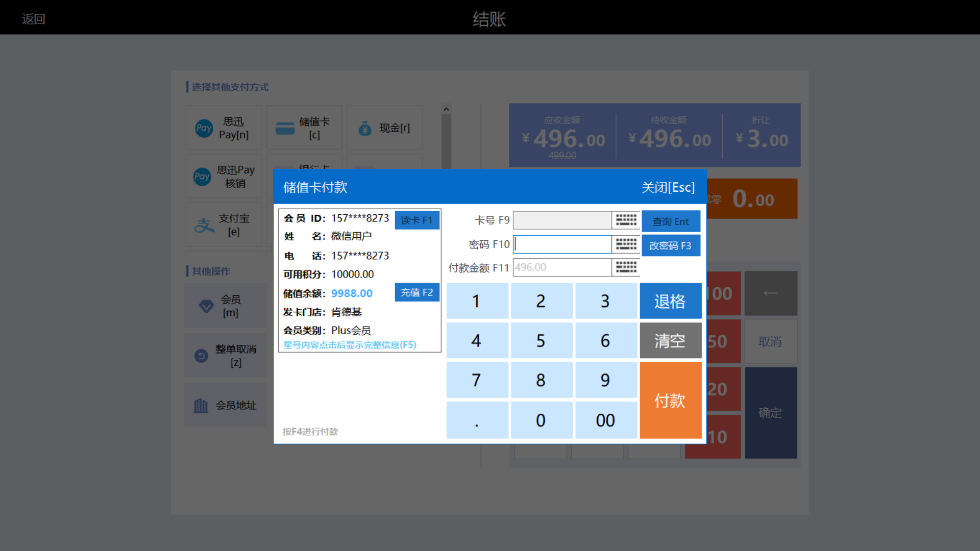Open on-screen keyboard for payment amount

(626, 267)
